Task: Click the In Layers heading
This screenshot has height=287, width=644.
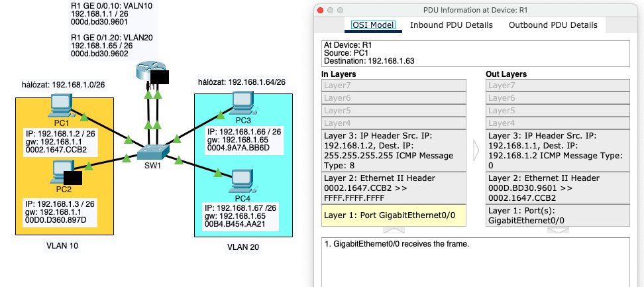Action: 339,74
